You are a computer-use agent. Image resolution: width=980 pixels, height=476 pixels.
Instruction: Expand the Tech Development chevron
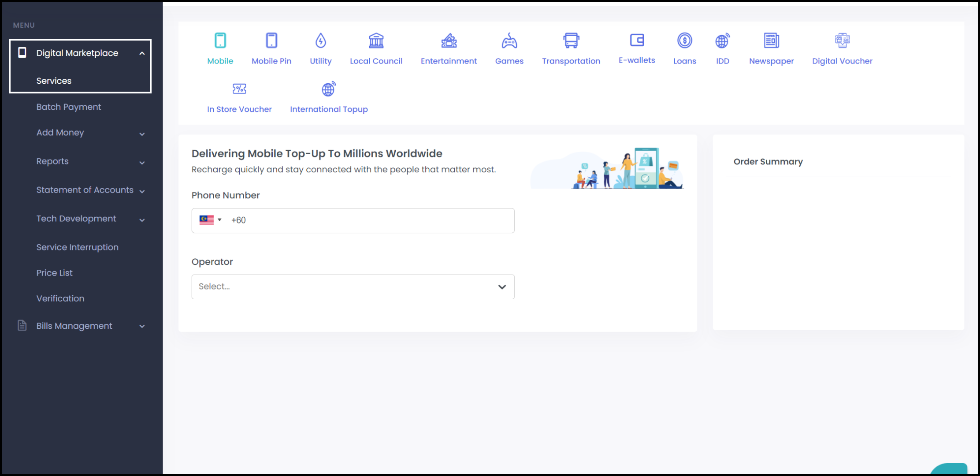pyautogui.click(x=142, y=220)
